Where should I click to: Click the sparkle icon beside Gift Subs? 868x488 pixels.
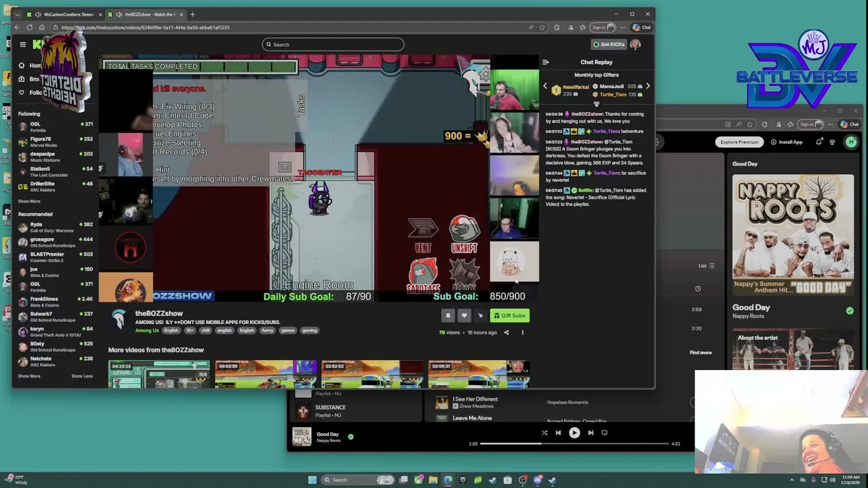(x=481, y=315)
